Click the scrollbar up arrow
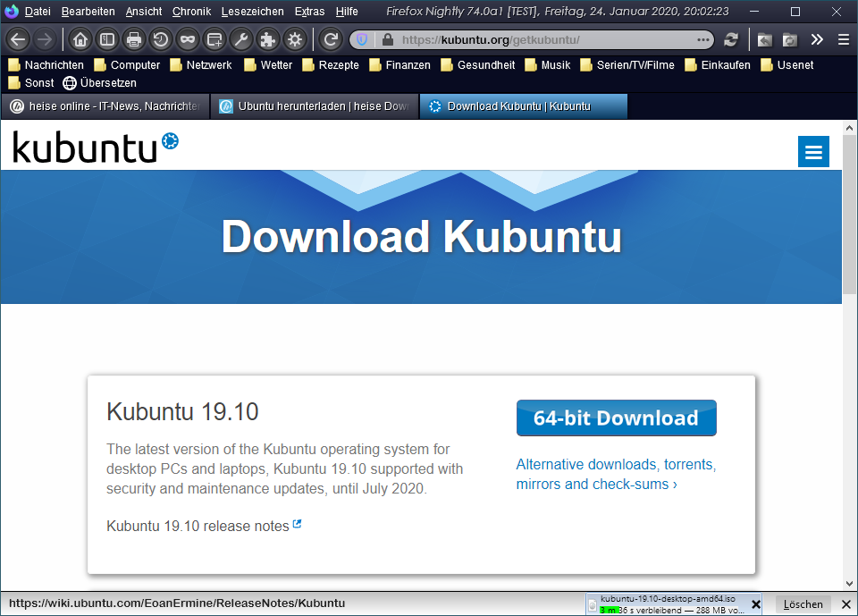The image size is (858, 616). [x=849, y=128]
